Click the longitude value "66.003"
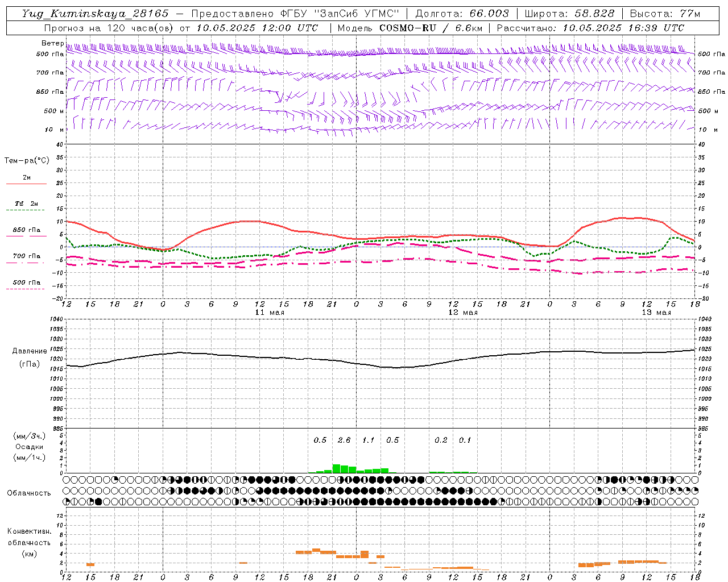The height and width of the screenshot is (582, 728). coord(489,14)
